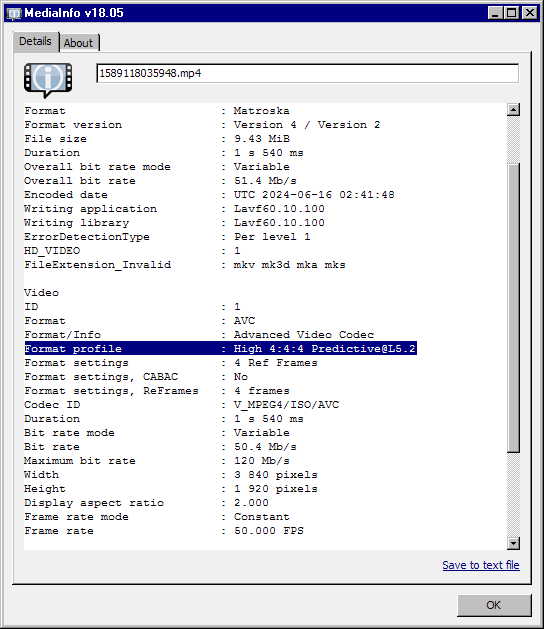Confirm with the OK button
544x629 pixels.
click(x=494, y=605)
